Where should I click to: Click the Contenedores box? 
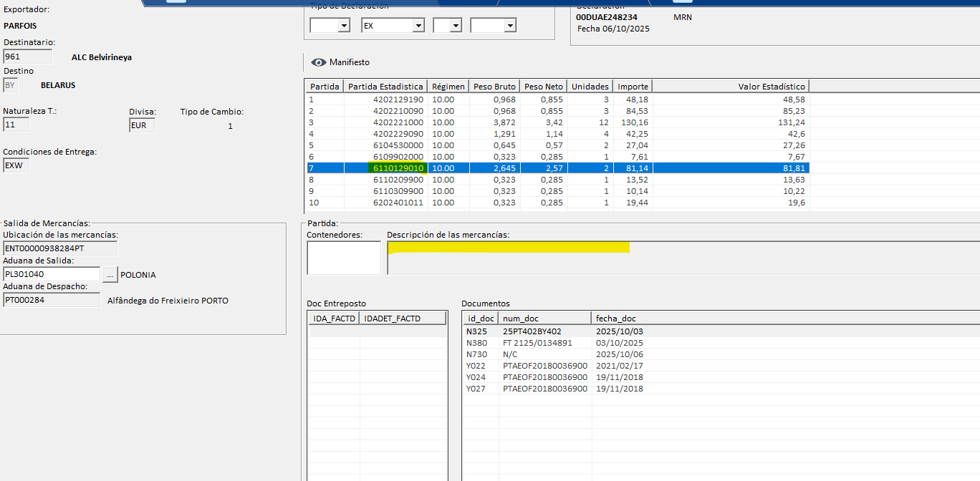pyautogui.click(x=344, y=258)
